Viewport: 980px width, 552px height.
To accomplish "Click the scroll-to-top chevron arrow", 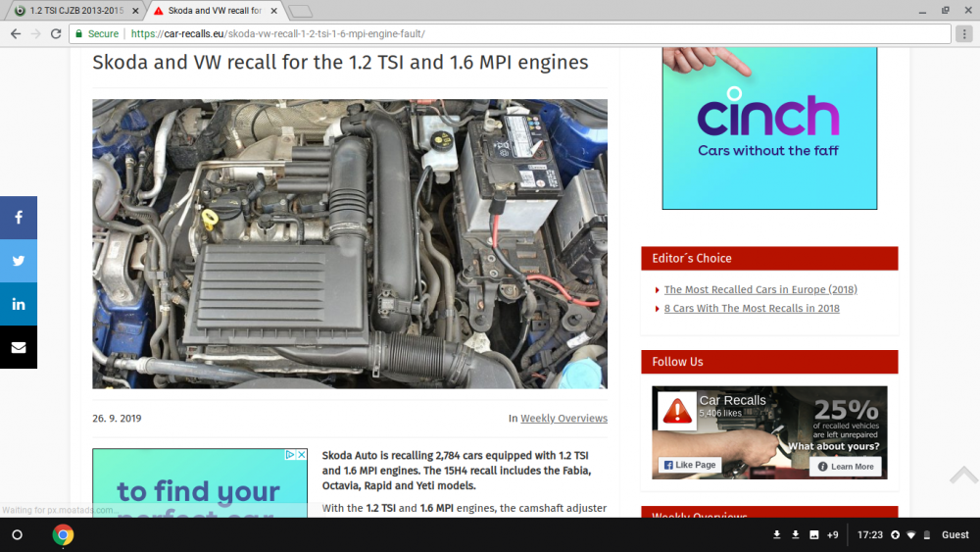I will tap(963, 476).
